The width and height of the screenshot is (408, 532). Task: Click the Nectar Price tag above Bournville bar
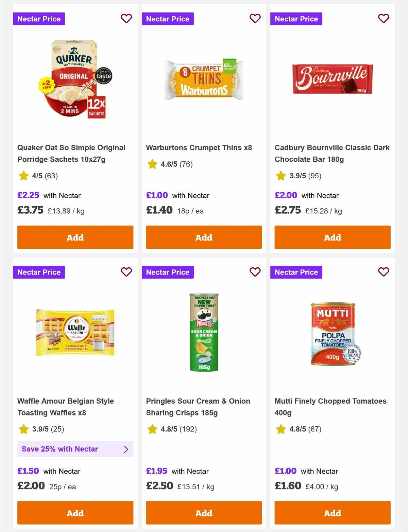(x=296, y=19)
